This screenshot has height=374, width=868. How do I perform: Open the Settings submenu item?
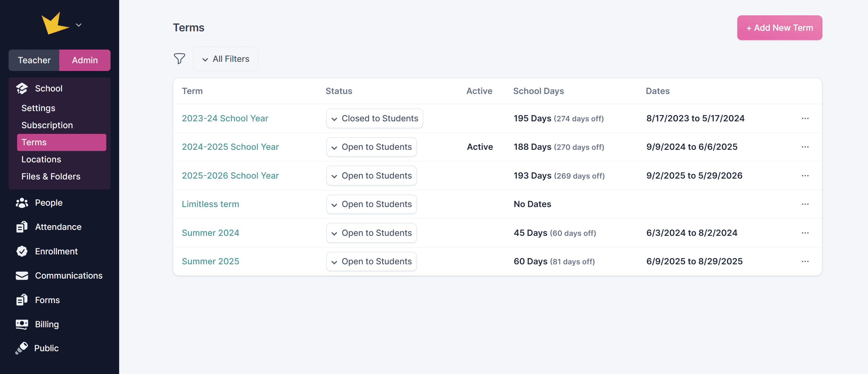coord(38,108)
